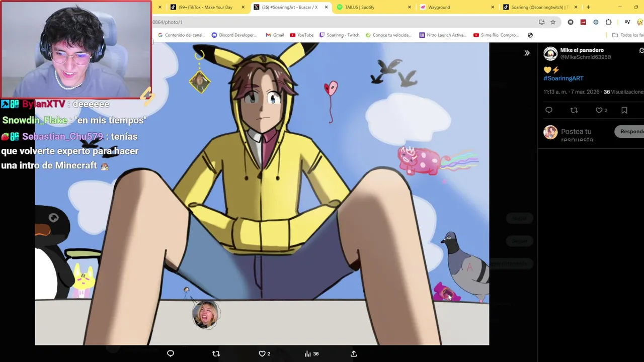Open the 'Contenido del canal' bookmark
The height and width of the screenshot is (362, 644).
[x=182, y=35]
